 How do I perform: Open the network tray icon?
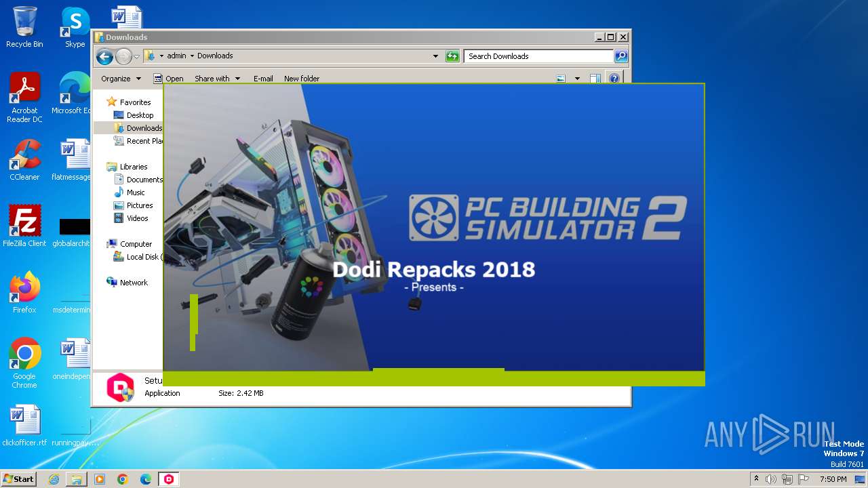coord(787,479)
